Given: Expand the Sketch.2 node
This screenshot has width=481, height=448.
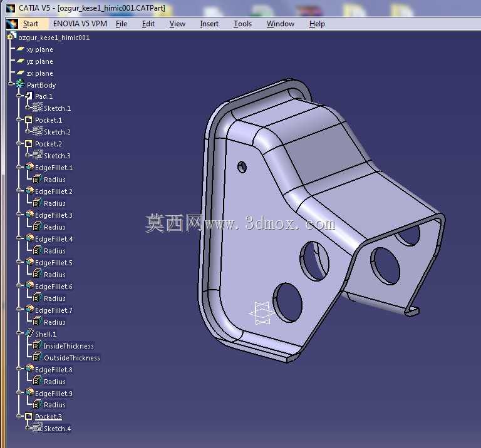Looking at the screenshot, I should coord(28,131).
